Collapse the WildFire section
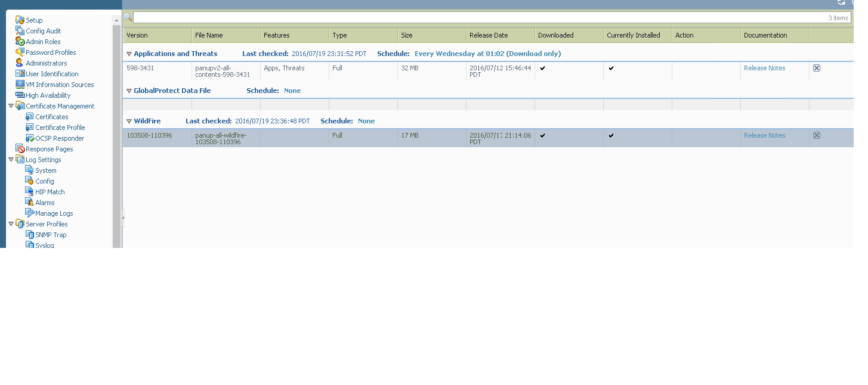The height and width of the screenshot is (385, 868). click(x=129, y=121)
